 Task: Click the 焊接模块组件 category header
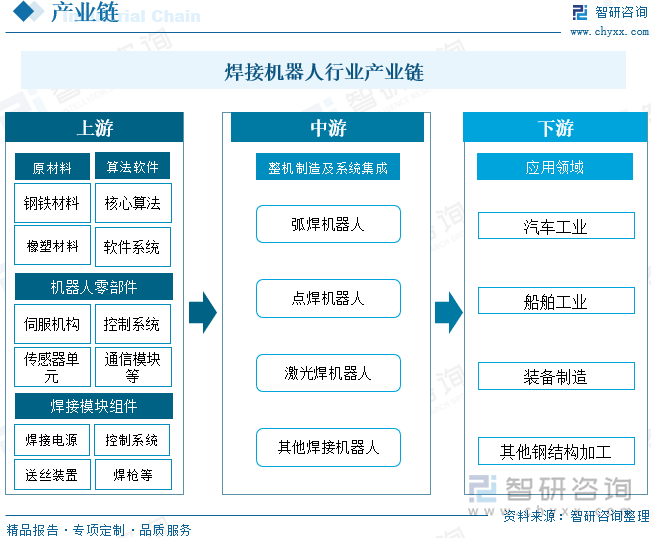tap(94, 406)
